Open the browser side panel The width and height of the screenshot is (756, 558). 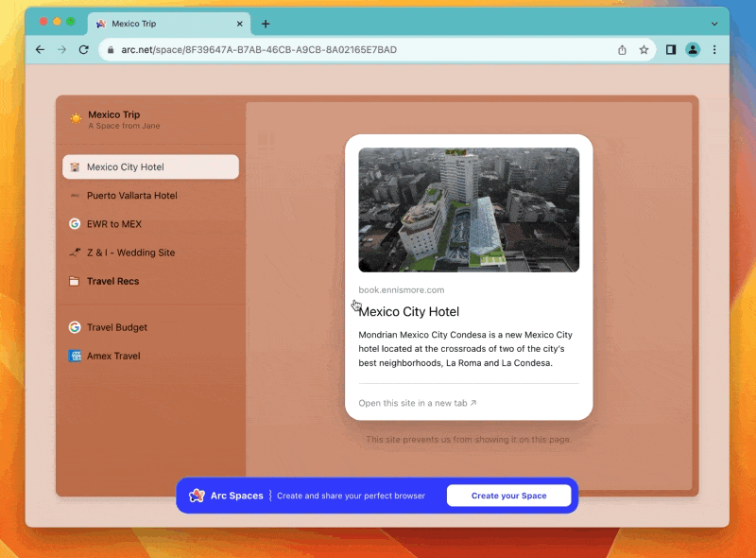671,50
